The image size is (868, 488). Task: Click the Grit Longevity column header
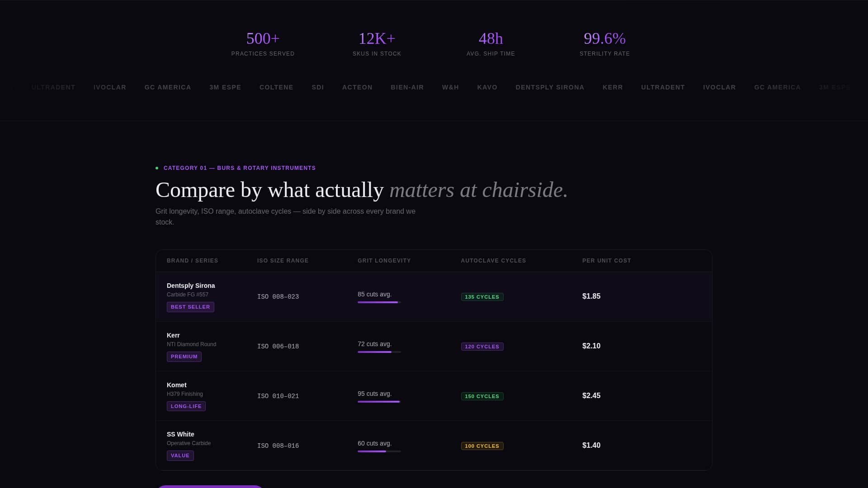pos(384,261)
